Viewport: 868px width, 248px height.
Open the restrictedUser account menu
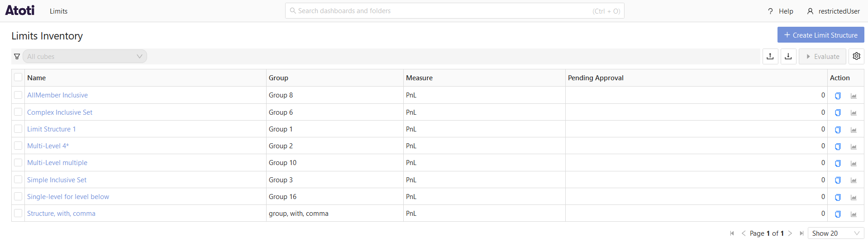[833, 11]
